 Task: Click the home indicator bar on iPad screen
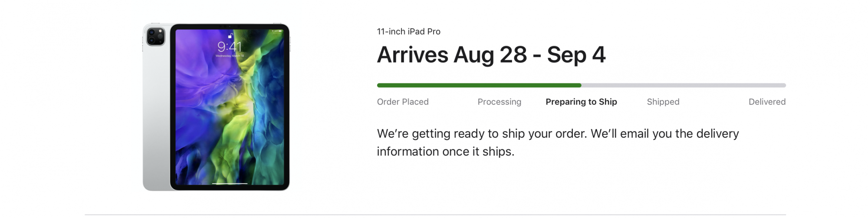230,183
